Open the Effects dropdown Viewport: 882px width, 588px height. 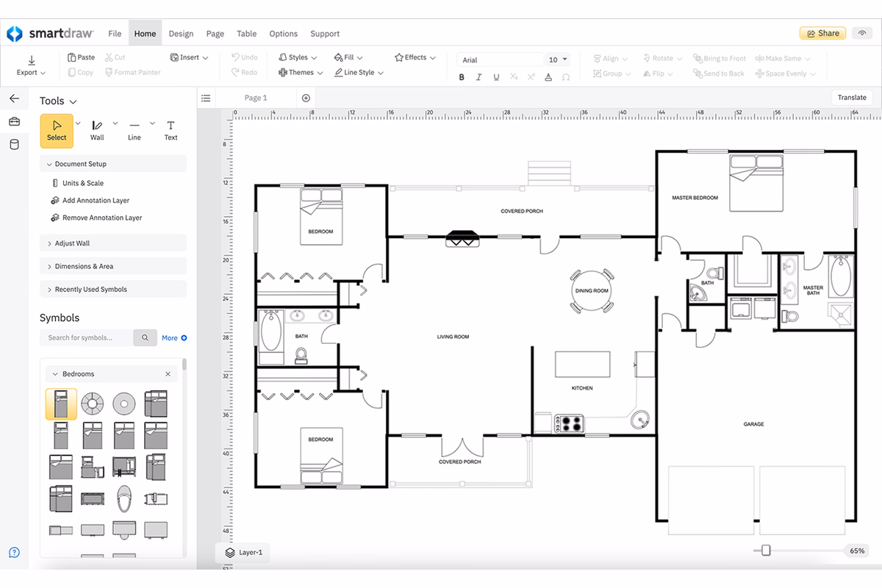(415, 57)
